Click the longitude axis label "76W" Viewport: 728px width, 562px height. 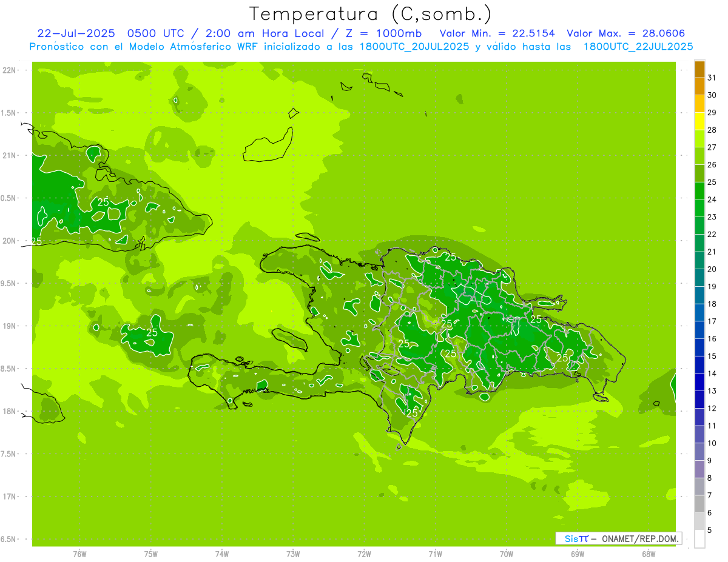[x=79, y=554]
